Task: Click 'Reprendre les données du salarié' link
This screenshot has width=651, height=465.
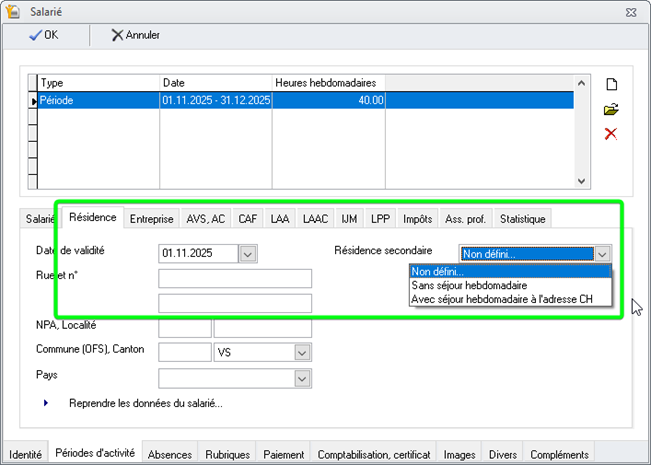Action: point(145,404)
